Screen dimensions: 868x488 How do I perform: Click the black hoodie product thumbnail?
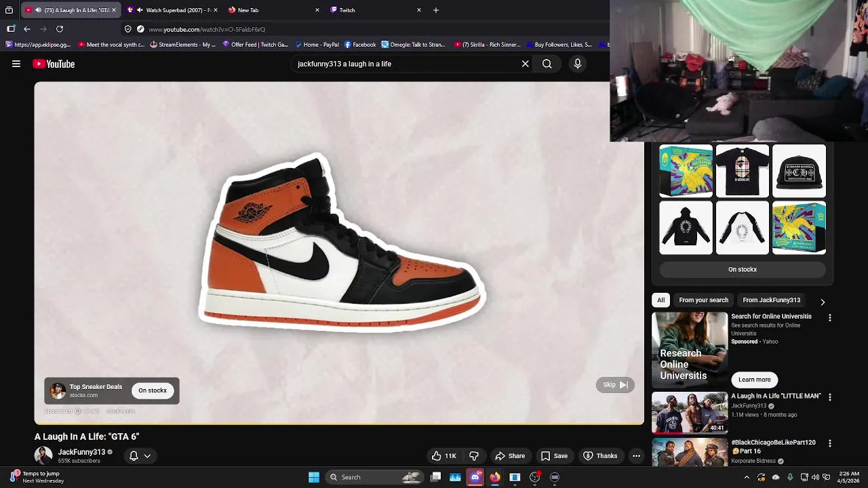(686, 228)
